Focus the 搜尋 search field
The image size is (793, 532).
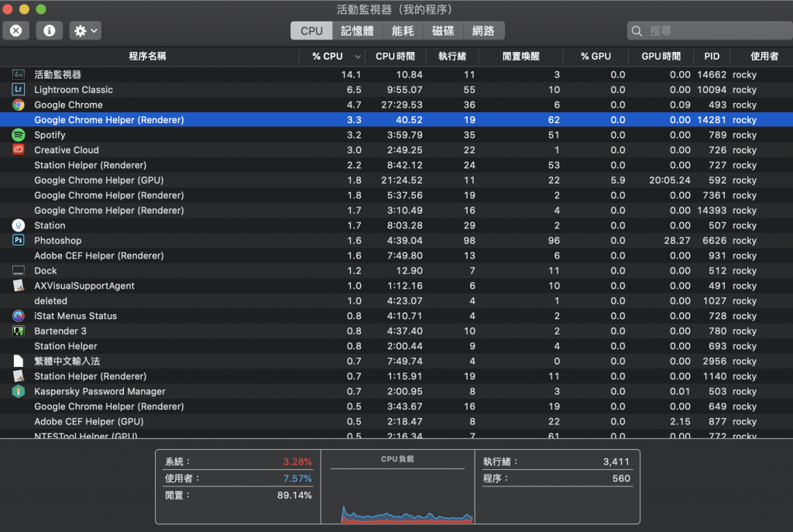tap(710, 31)
